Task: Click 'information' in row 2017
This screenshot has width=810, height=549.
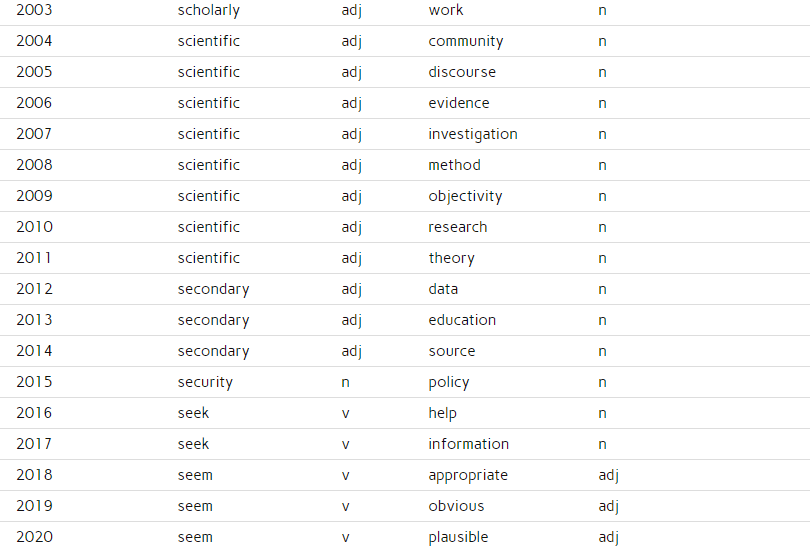Action: (469, 444)
